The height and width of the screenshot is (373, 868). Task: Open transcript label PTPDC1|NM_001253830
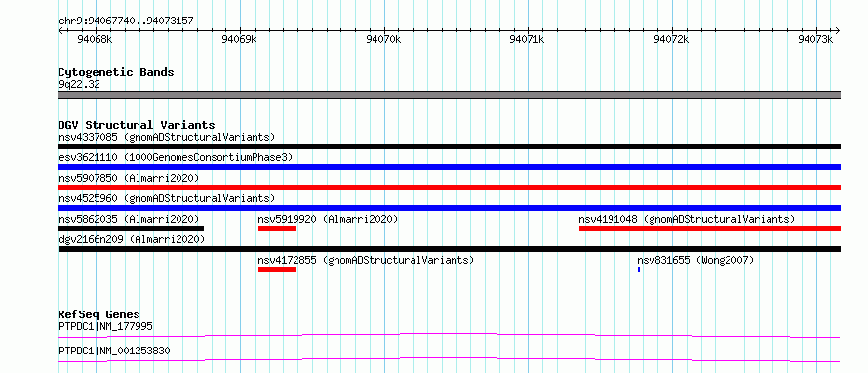114,351
